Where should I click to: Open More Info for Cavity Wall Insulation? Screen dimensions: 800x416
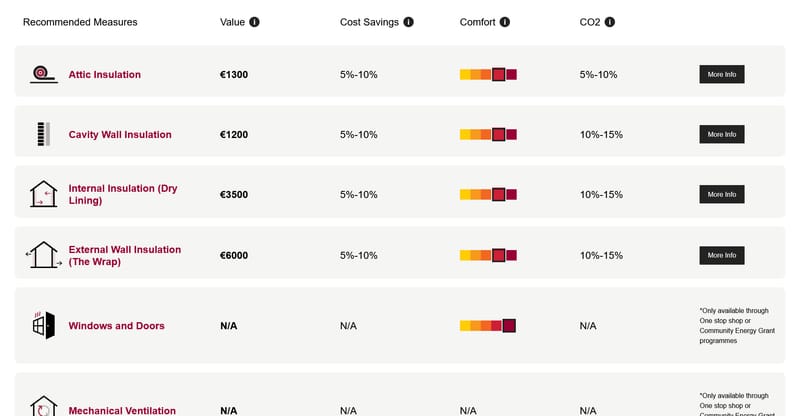(x=721, y=134)
